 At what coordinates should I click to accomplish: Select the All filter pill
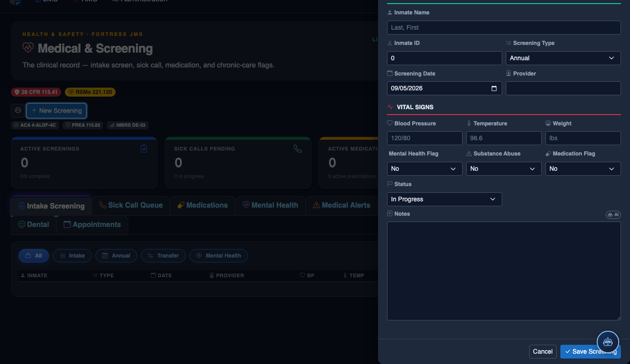coord(34,256)
